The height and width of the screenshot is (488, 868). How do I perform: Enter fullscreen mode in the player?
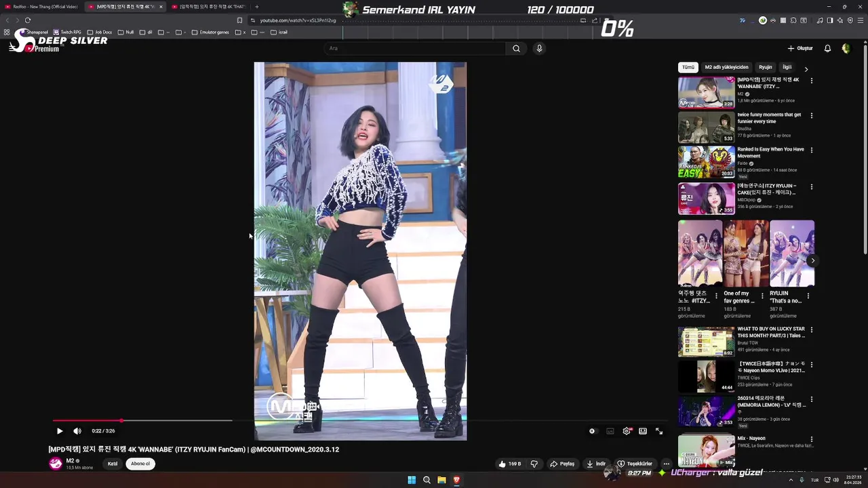tap(659, 431)
